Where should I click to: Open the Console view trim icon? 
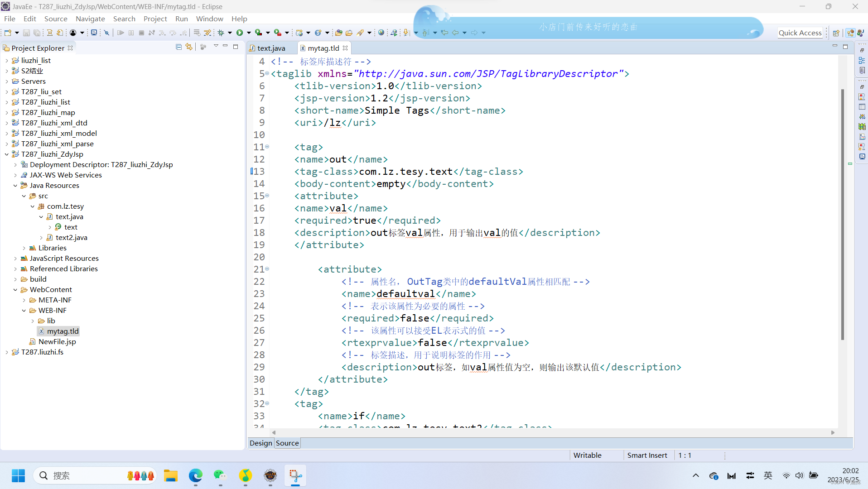point(862,157)
